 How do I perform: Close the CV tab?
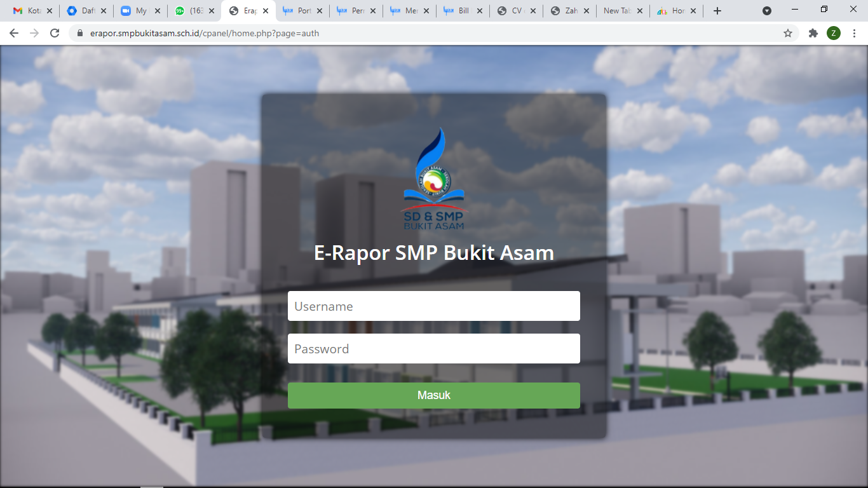click(533, 11)
